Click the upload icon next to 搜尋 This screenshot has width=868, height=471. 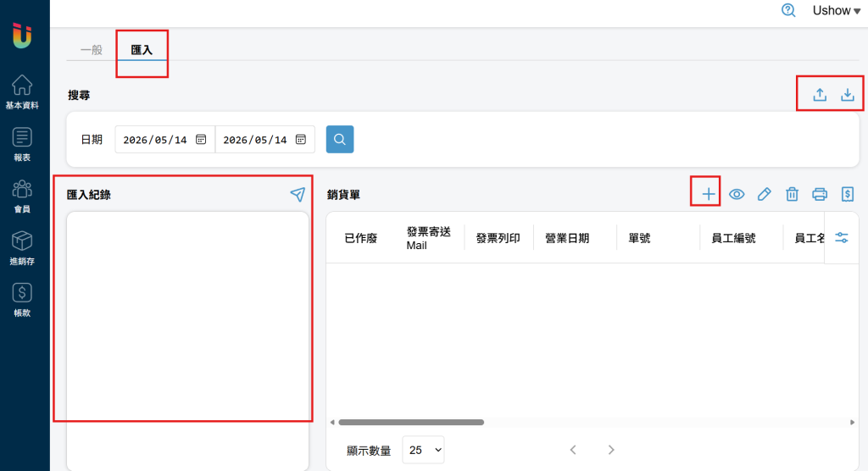(x=820, y=95)
